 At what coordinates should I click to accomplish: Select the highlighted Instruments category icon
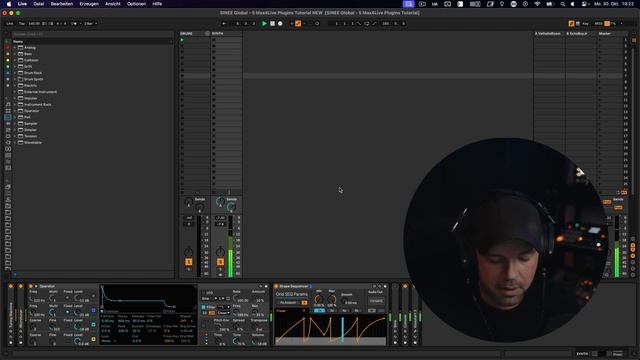tap(8, 117)
